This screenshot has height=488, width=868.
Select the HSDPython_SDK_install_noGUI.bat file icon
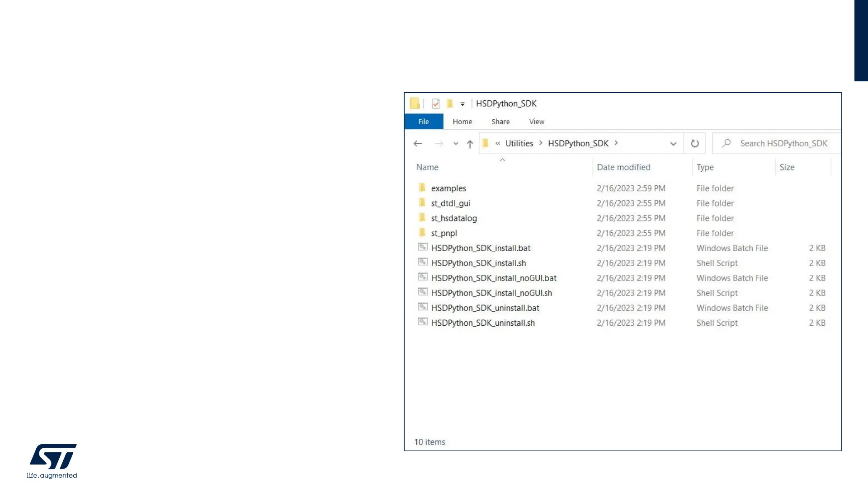pos(423,277)
